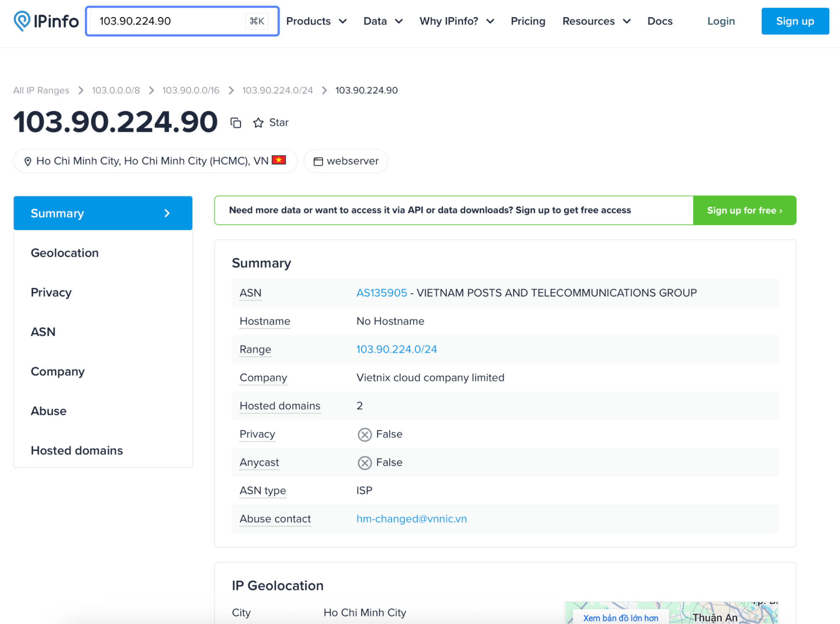Open Hosted domains sidebar section
This screenshot has width=840, height=624.
(77, 450)
